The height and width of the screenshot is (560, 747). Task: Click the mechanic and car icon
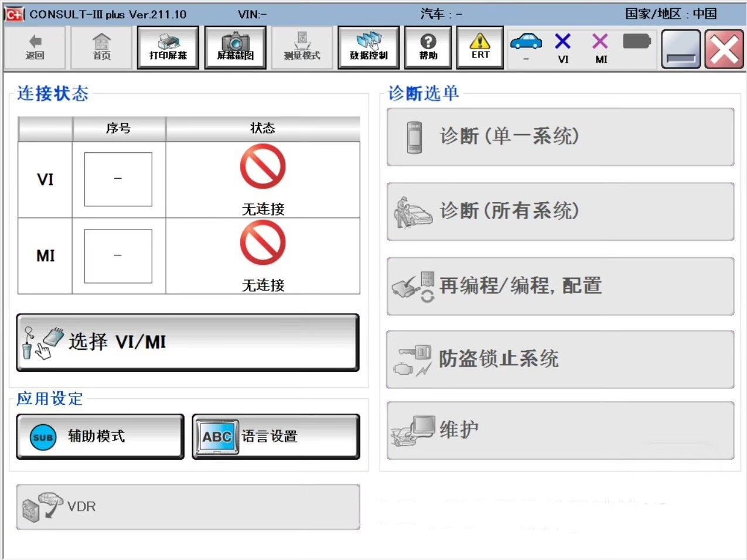pos(412,212)
